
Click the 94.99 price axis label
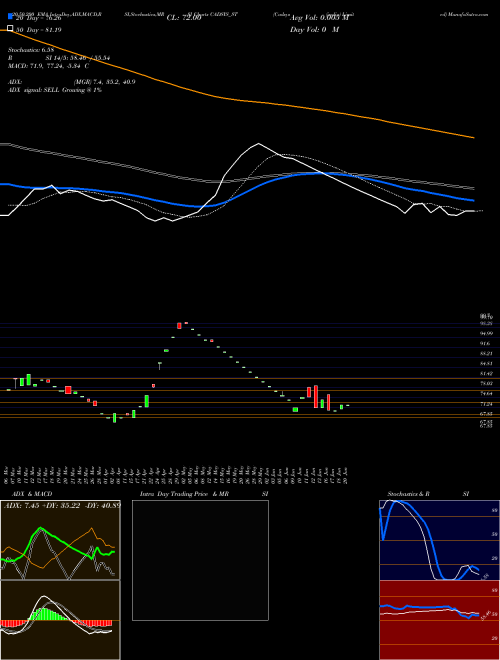(487, 333)
